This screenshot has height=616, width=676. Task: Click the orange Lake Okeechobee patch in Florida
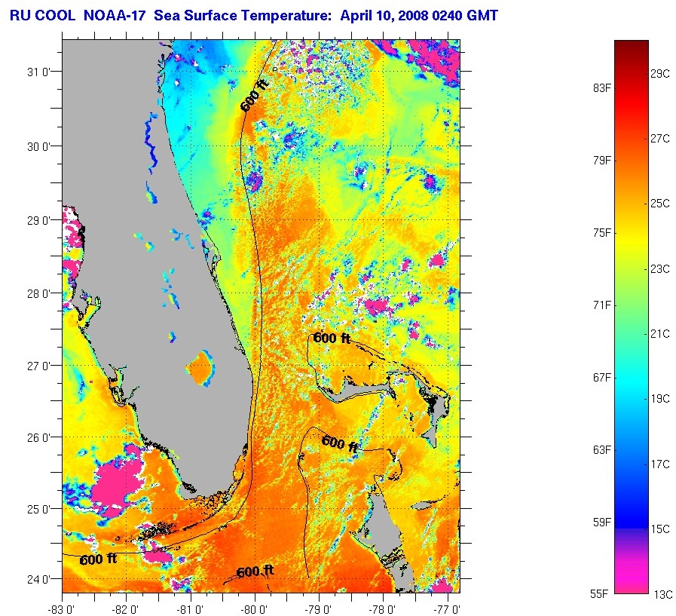tap(201, 368)
